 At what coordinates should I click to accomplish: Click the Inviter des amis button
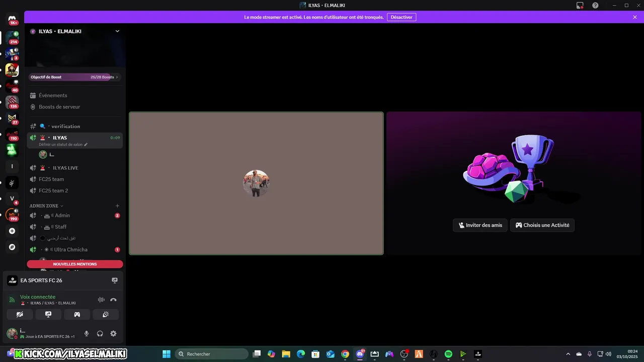click(480, 225)
